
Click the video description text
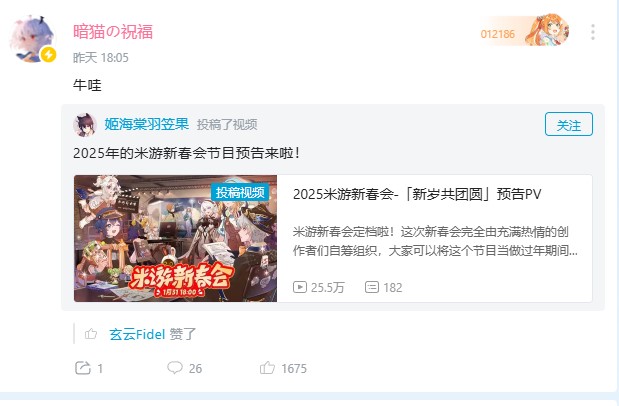435,241
